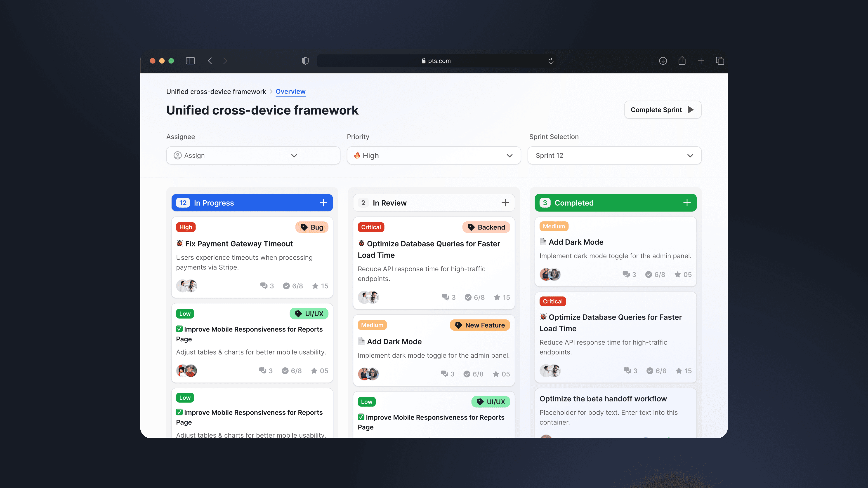868x488 pixels.
Task: Click the High priority badge on the payment card
Action: 186,227
